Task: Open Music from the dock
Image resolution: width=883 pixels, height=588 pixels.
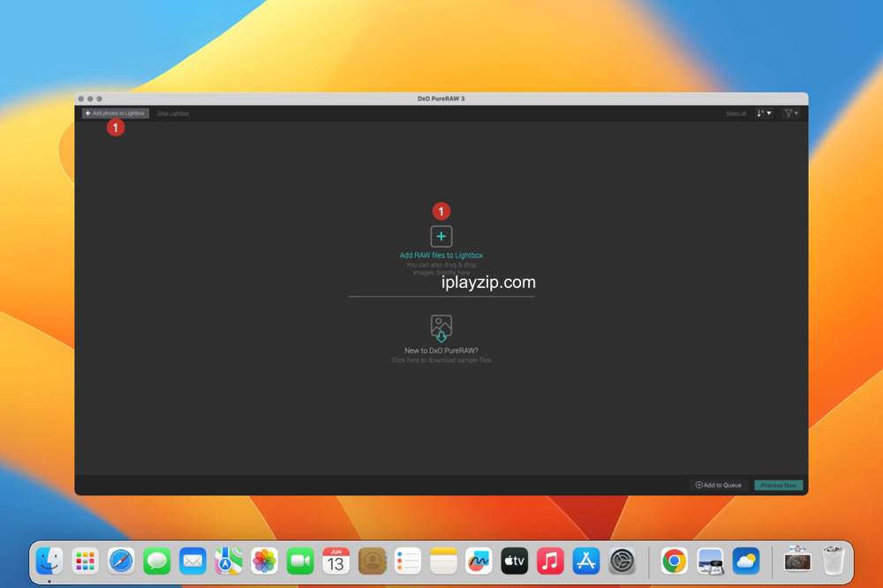Action: click(x=550, y=561)
